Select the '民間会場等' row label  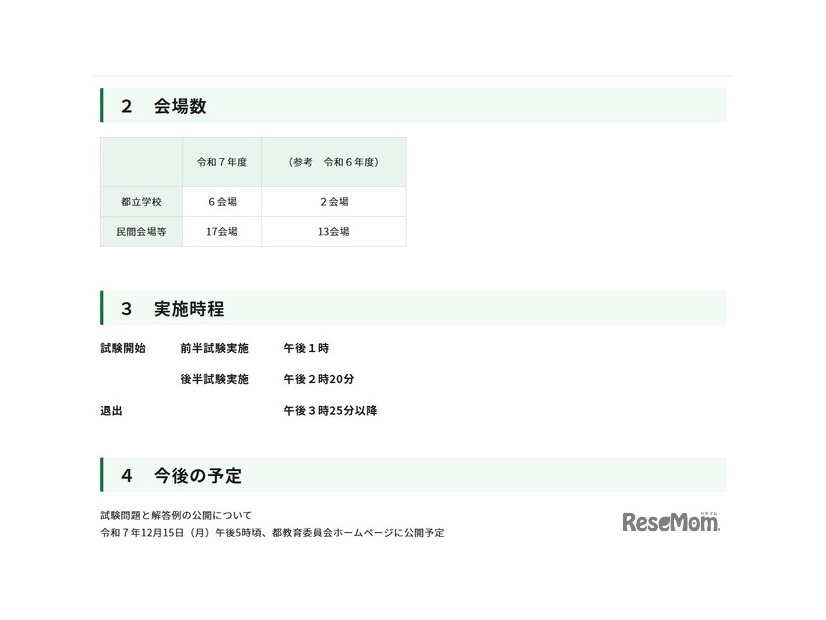(141, 231)
